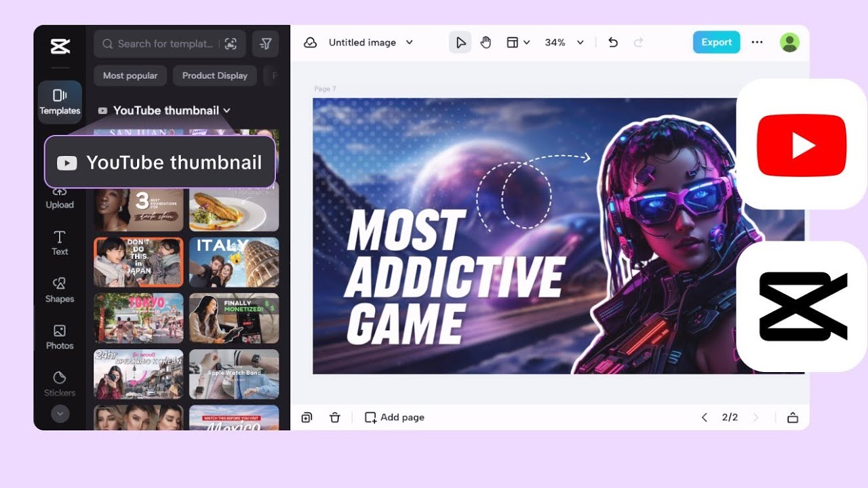Open the Upload section
Viewport: 868px width, 488px height.
(60, 198)
